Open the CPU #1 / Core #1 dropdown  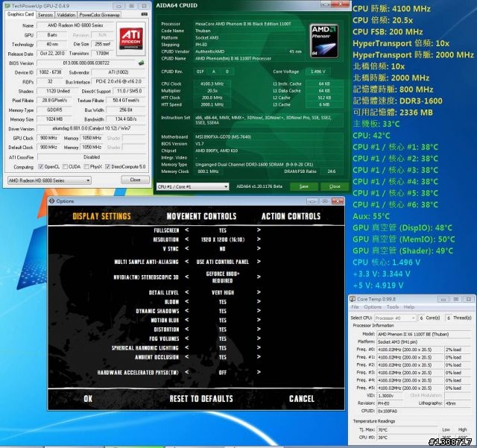pos(192,186)
